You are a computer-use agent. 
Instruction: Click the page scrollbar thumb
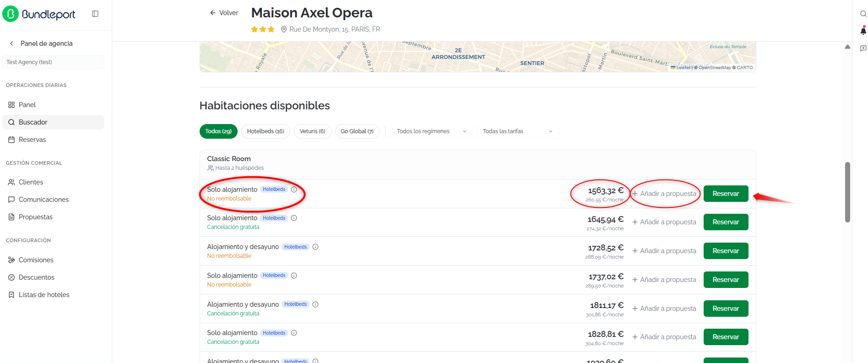pos(847,192)
